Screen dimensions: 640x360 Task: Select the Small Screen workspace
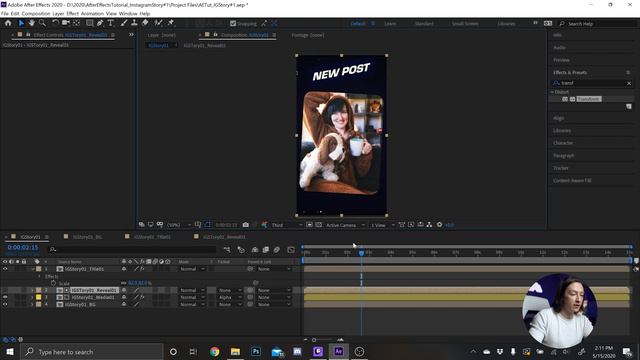[465, 24]
